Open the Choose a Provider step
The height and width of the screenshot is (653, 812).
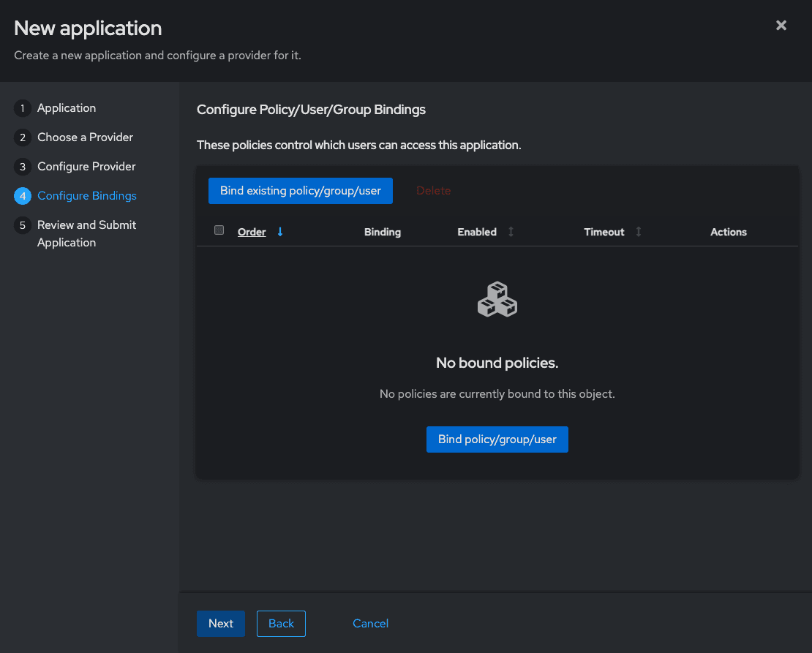85,137
